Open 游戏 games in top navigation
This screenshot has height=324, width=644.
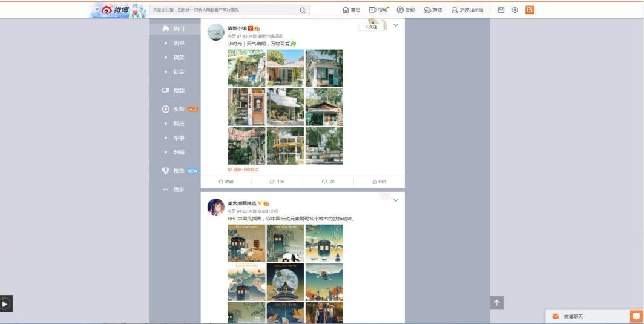click(x=433, y=10)
